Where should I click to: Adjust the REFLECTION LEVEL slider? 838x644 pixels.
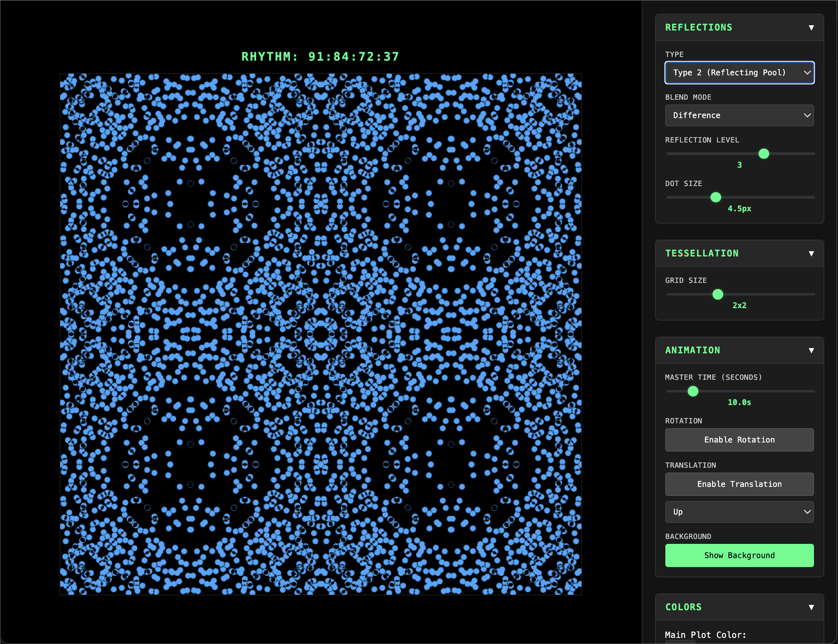(x=764, y=154)
